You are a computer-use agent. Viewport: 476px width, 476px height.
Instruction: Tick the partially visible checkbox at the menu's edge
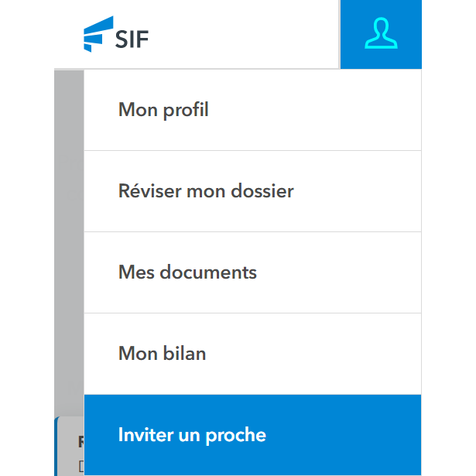pyautogui.click(x=80, y=467)
